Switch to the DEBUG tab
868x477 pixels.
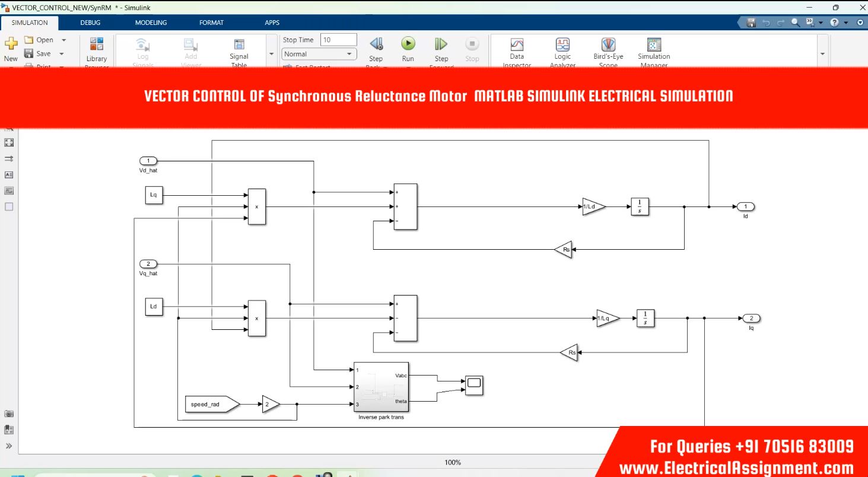point(90,23)
